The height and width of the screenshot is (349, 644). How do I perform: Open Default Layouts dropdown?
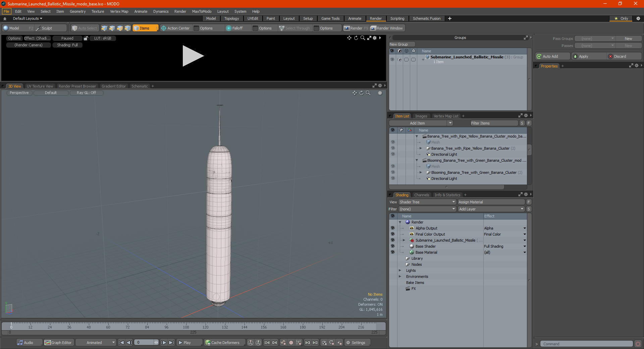click(28, 18)
